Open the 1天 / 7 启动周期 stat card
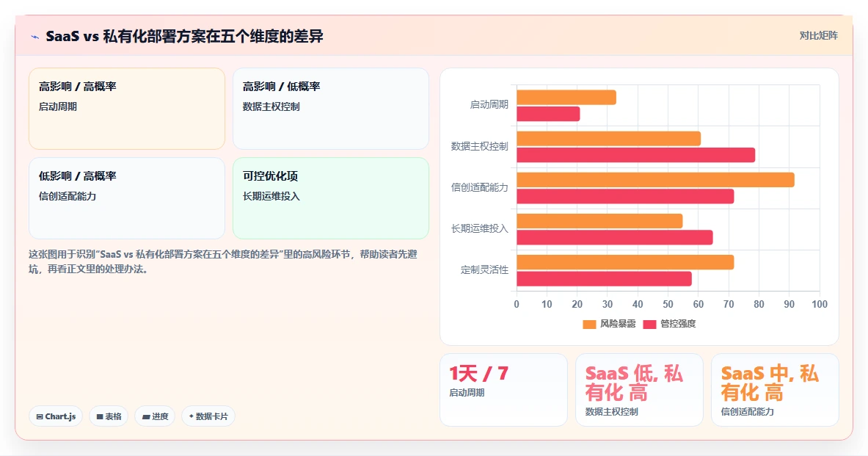This screenshot has width=868, height=456. tap(503, 389)
